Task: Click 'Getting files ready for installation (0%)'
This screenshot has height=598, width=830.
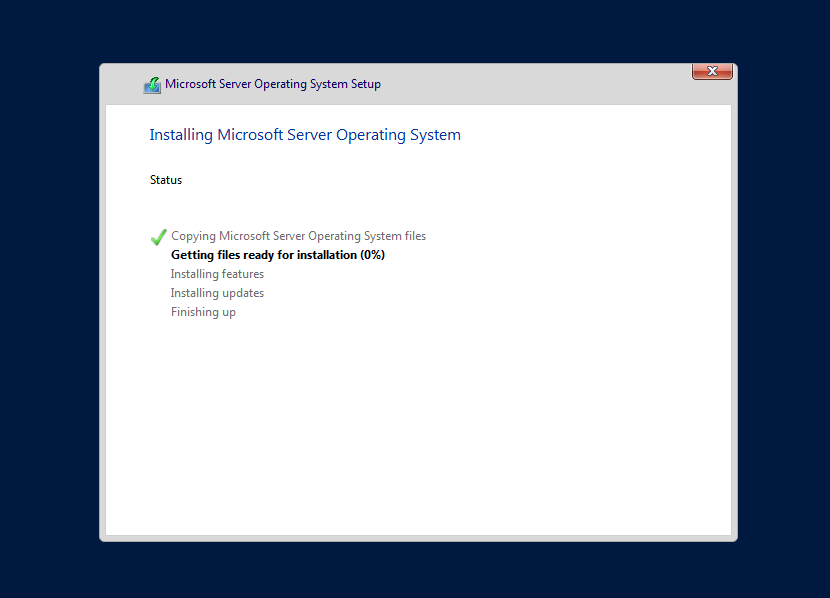Action: tap(278, 255)
